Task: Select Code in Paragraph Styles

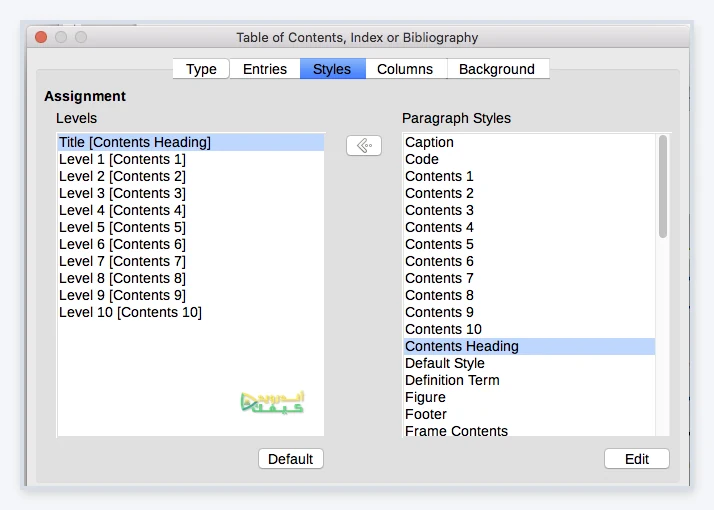Action: click(529, 159)
